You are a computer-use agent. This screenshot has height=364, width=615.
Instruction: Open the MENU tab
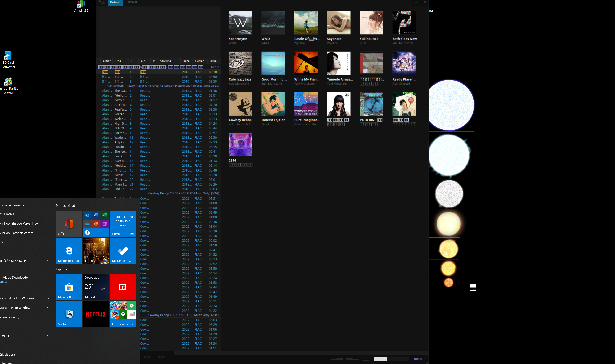pos(132,2)
